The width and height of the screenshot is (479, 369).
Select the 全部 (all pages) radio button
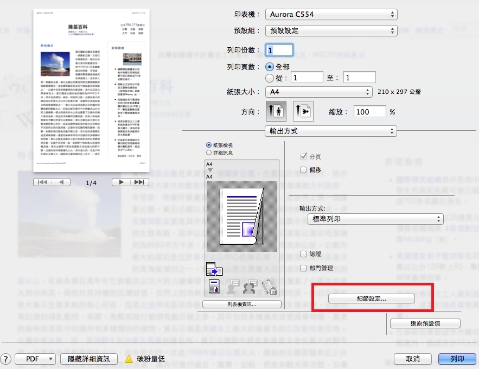[269, 67]
